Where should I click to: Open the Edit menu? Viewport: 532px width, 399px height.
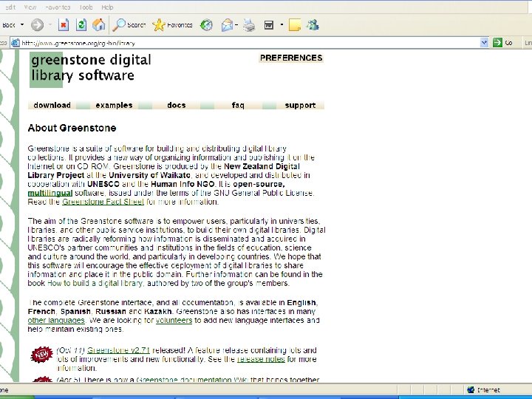point(10,7)
